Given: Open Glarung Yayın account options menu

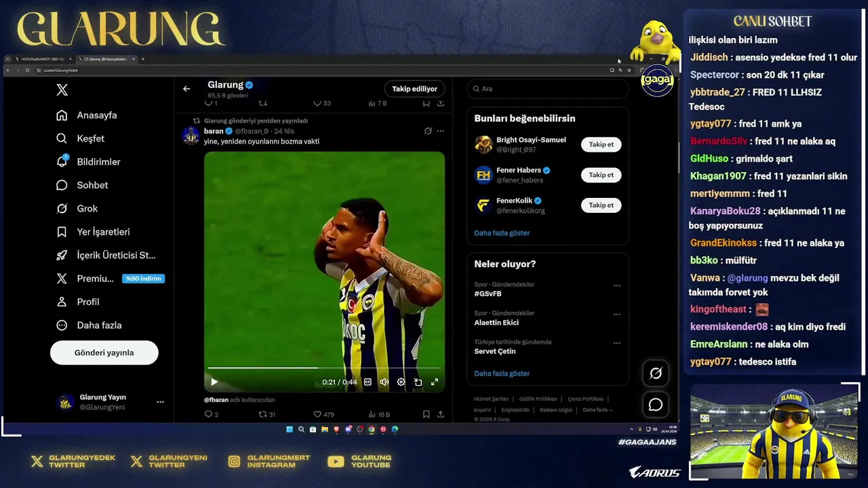Looking at the screenshot, I should [160, 402].
